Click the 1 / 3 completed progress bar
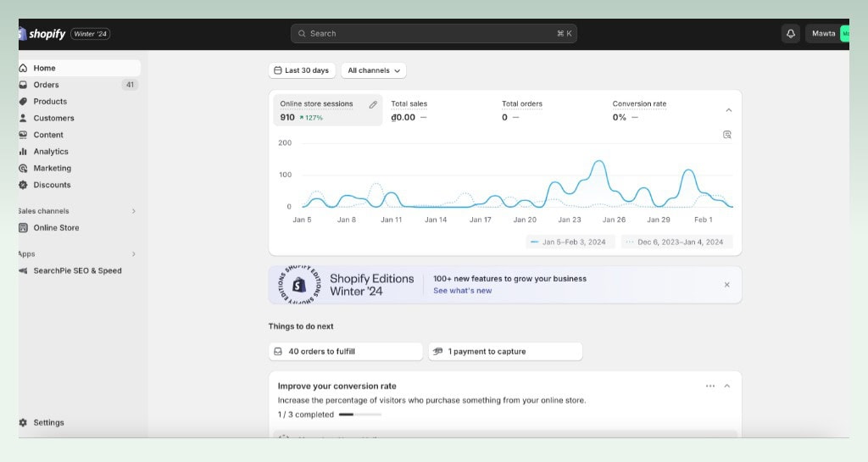 click(x=359, y=415)
